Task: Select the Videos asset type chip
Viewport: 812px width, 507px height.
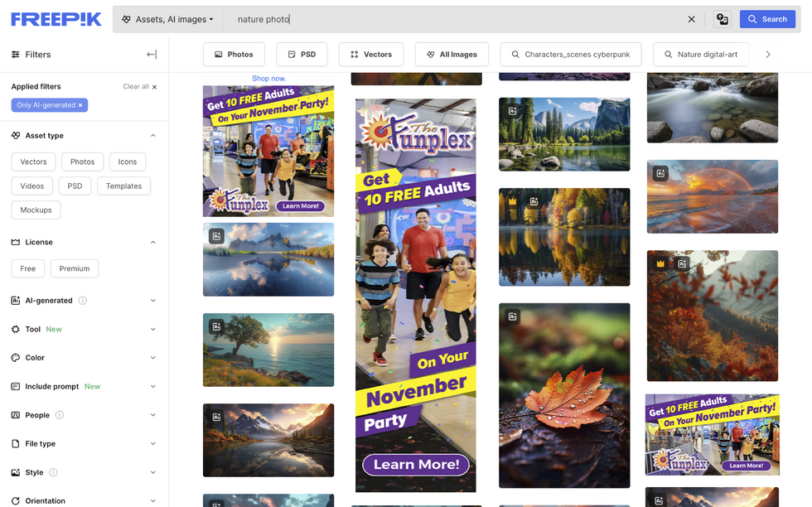Action: pos(32,186)
